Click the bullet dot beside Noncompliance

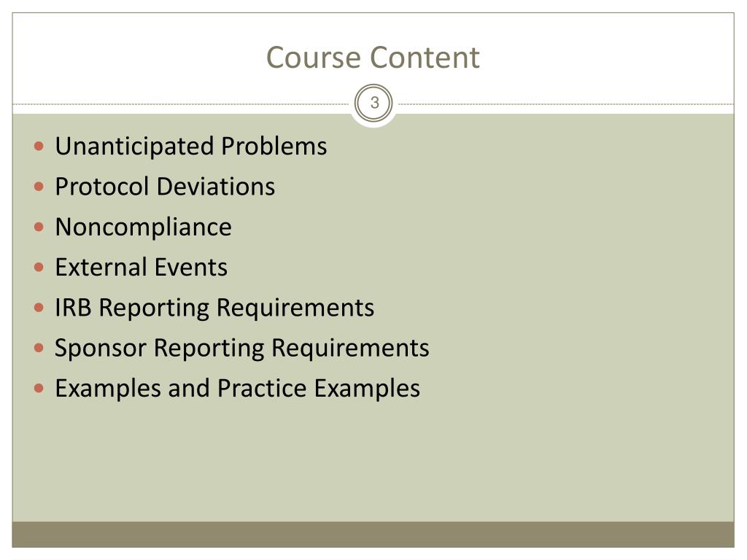(x=39, y=227)
